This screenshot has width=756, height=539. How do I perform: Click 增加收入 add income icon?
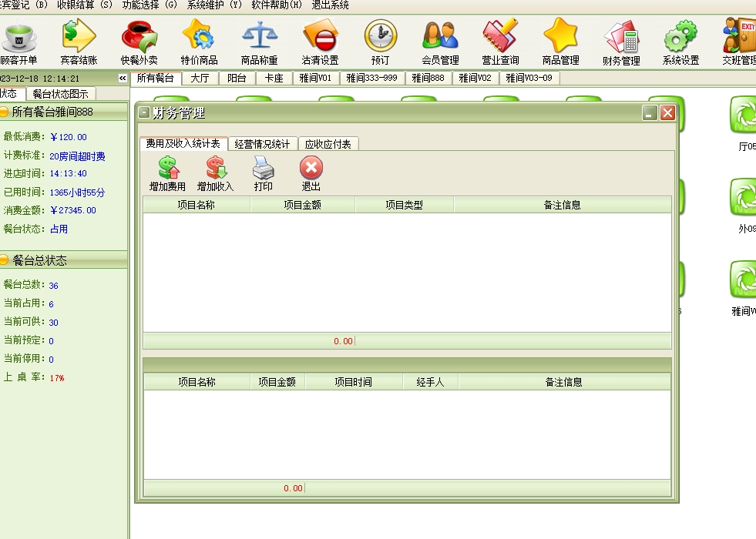coord(215,174)
